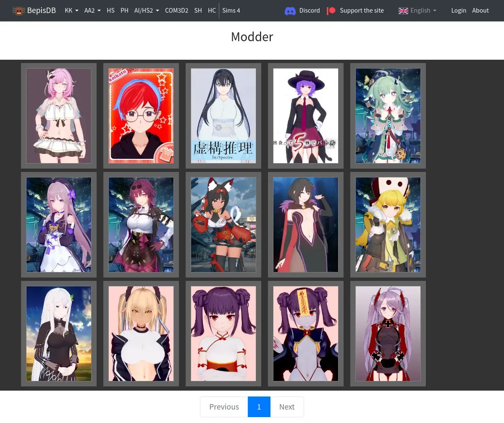This screenshot has height=423, width=504.
Task: Go to the HS section
Action: 110,11
